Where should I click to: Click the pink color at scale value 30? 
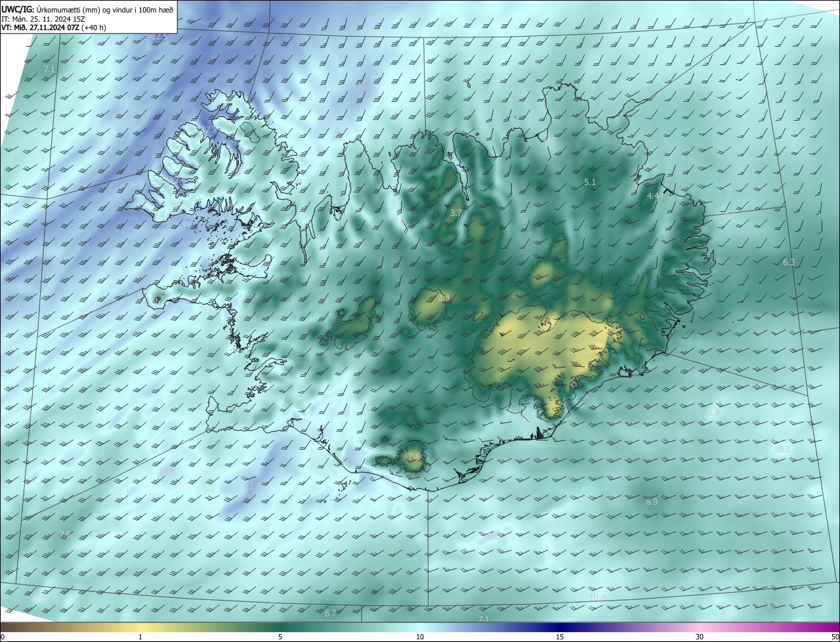[x=700, y=627]
